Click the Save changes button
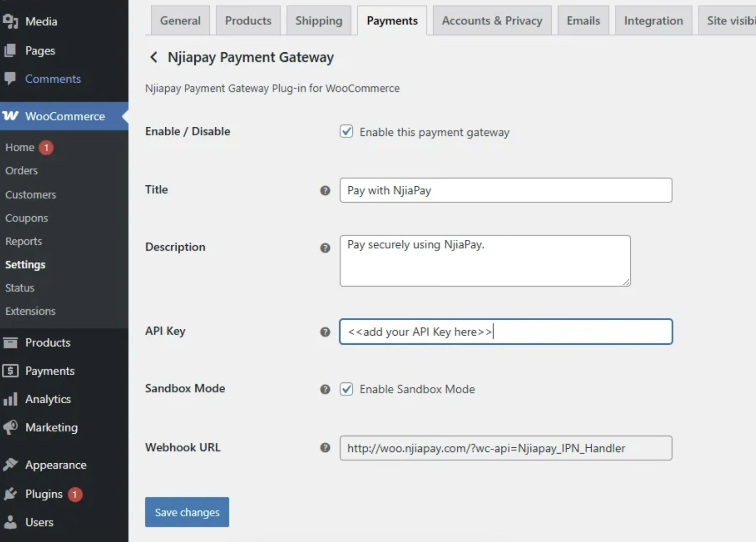 tap(187, 512)
